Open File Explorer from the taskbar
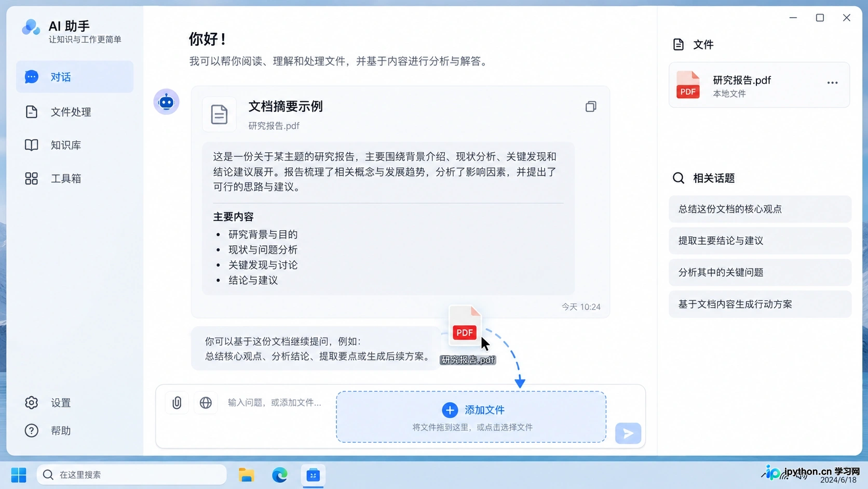The image size is (868, 489). click(246, 475)
